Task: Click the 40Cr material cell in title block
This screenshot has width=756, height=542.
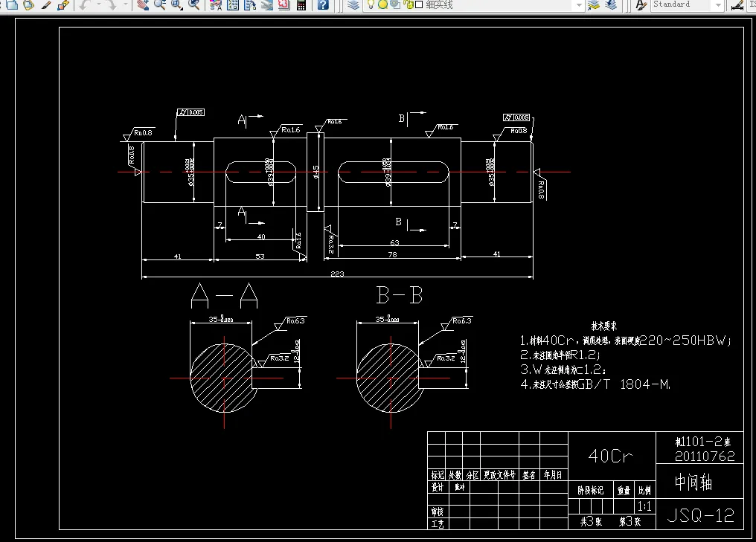Action: coord(611,456)
